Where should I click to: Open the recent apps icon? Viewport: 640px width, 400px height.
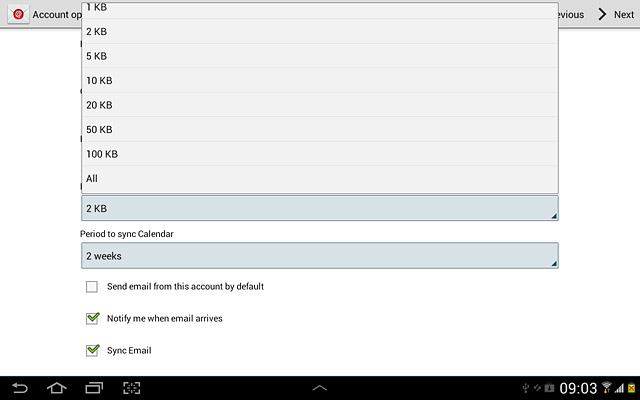(94, 388)
